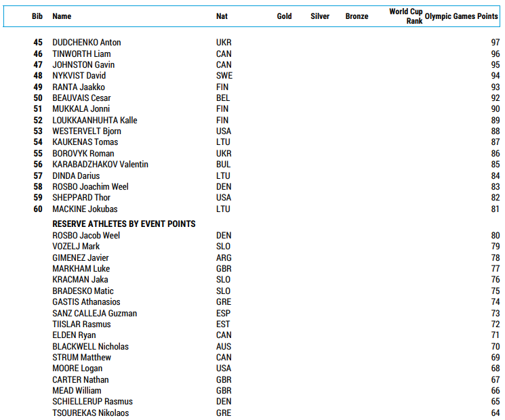505x420 pixels.
Task: Select the LOUKKAANHUHTA Kalle entry
Action: coord(94,121)
